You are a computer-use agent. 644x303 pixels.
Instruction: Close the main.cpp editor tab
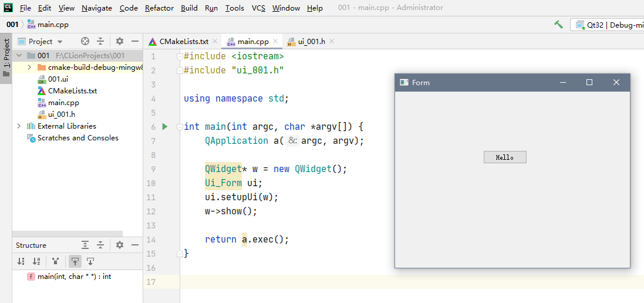[x=275, y=42]
